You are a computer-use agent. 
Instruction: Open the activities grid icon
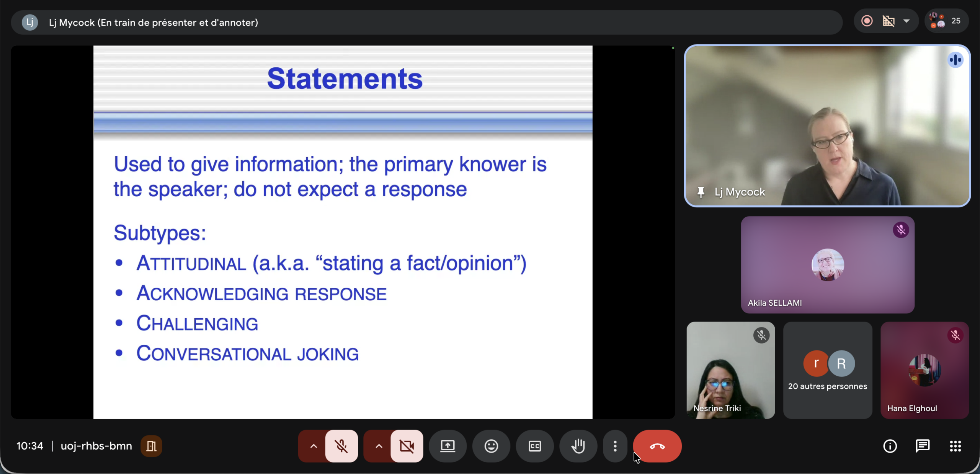coord(955,446)
